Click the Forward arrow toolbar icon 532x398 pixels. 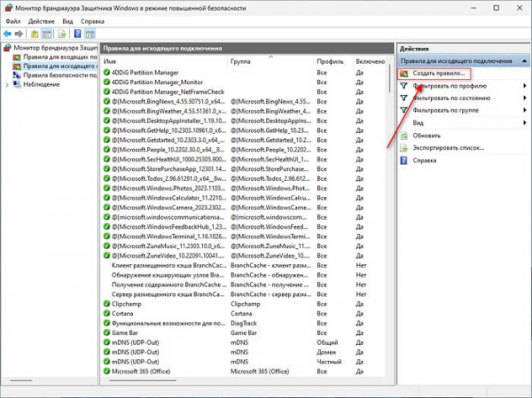[x=19, y=34]
